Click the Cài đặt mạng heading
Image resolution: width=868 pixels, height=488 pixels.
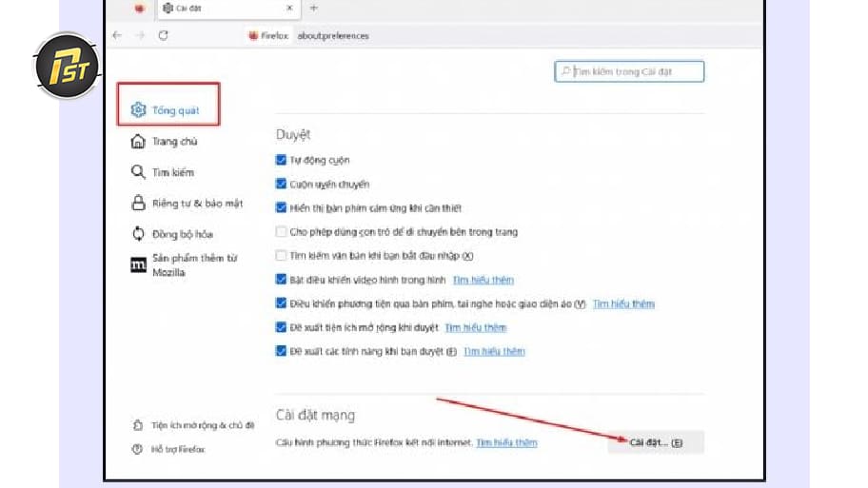[316, 415]
